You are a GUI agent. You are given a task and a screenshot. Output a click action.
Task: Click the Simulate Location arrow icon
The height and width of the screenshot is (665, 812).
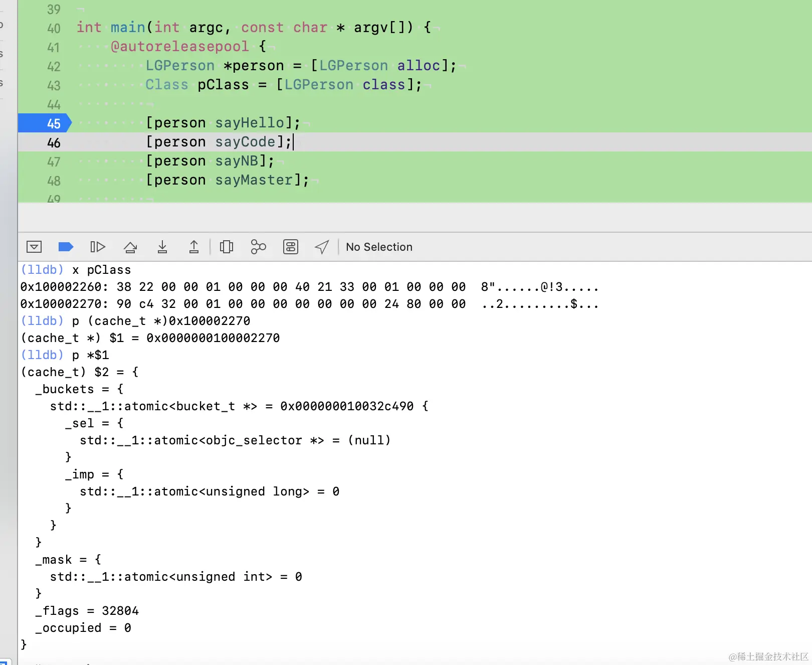pyautogui.click(x=322, y=247)
